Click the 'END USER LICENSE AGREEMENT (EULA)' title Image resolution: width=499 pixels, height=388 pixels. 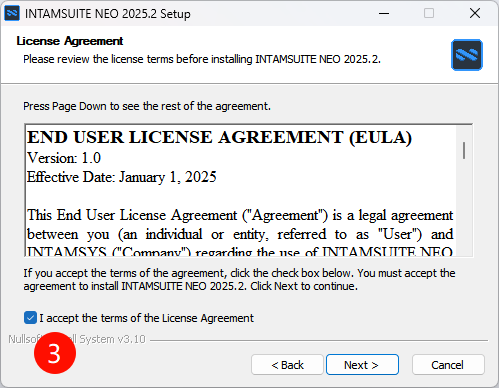[x=219, y=137]
